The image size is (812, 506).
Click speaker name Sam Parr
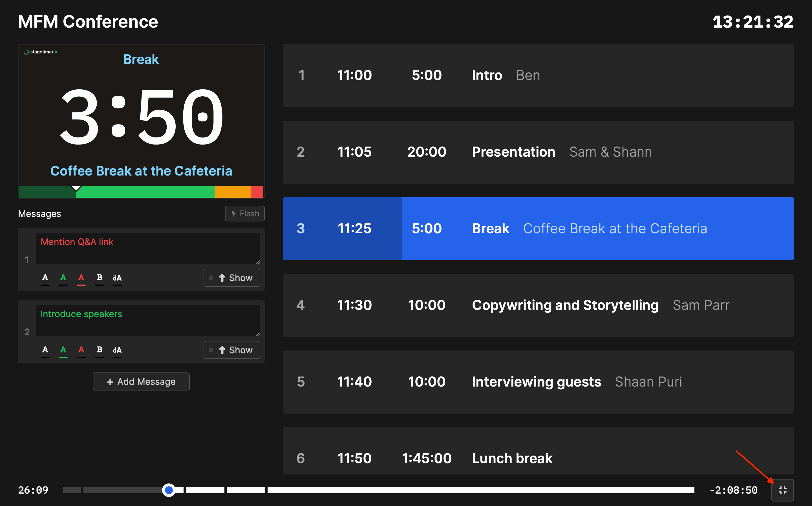[701, 305]
